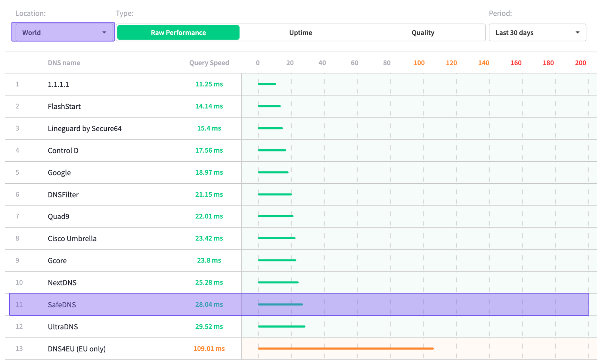Click the Query Speed column header
Screen dimensions: 602x364
pyautogui.click(x=209, y=63)
